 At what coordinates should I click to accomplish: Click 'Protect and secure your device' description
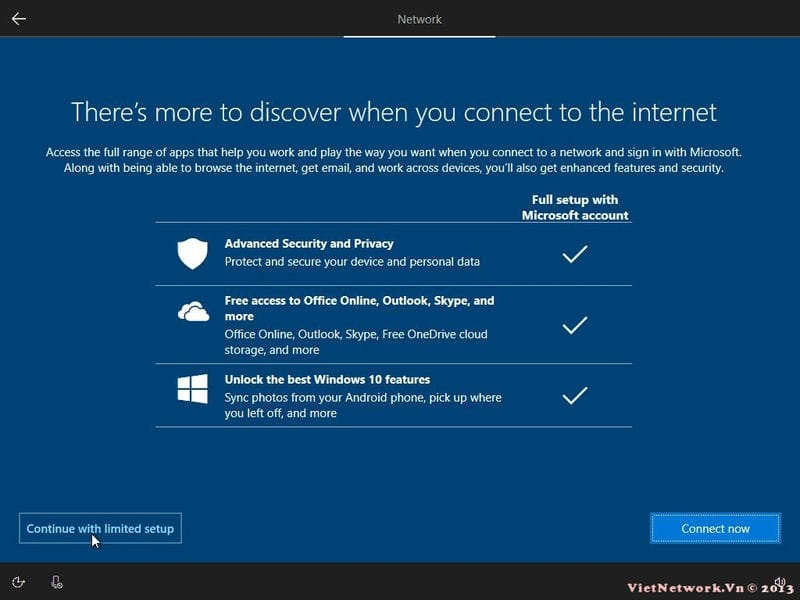tap(352, 262)
